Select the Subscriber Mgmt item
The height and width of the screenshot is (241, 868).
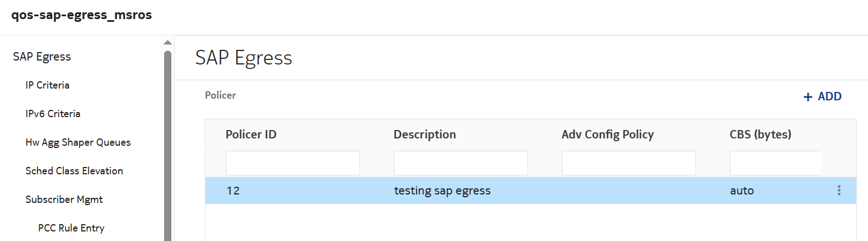(64, 200)
